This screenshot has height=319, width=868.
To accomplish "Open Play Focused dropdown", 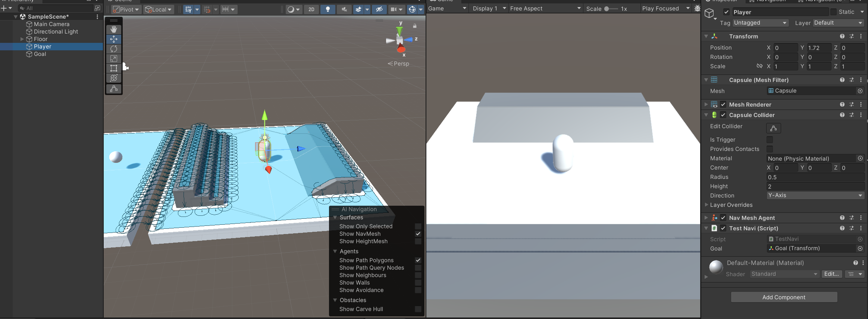I will pos(665,9).
